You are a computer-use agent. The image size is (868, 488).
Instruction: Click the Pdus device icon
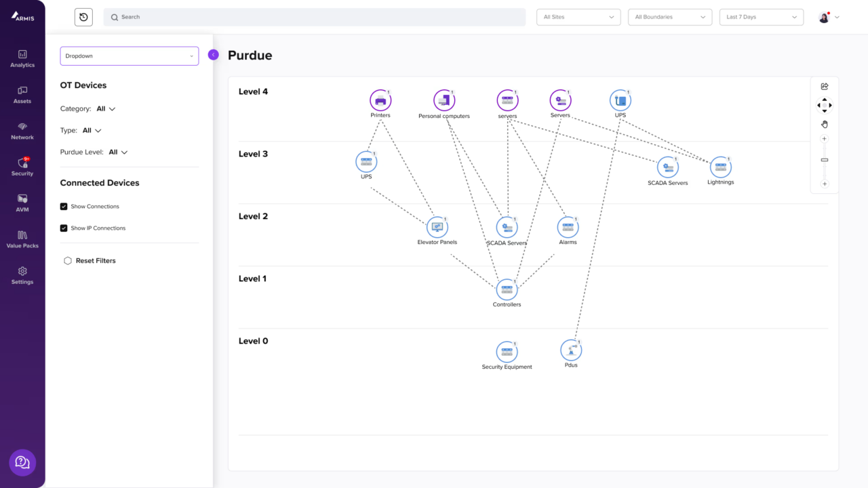click(x=571, y=350)
